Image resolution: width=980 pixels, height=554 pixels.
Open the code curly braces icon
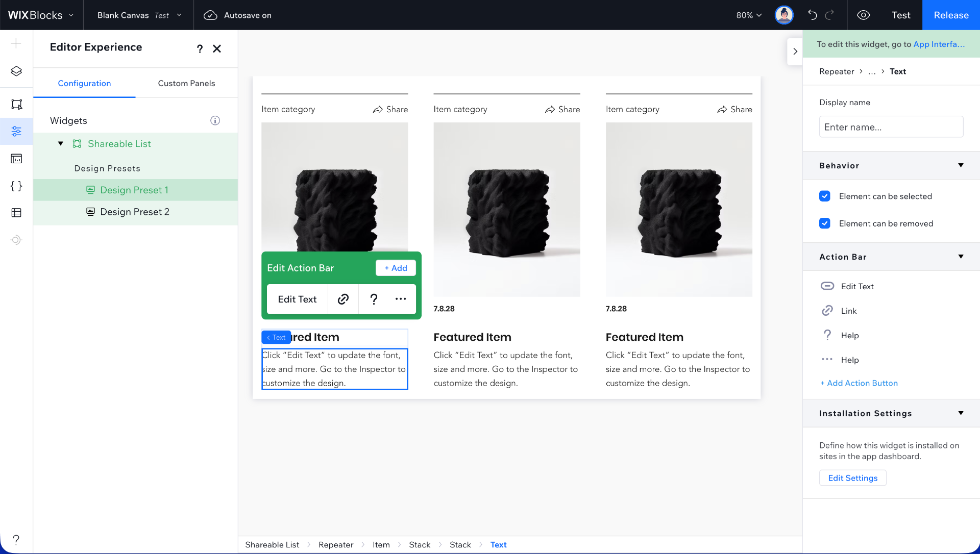coord(16,186)
